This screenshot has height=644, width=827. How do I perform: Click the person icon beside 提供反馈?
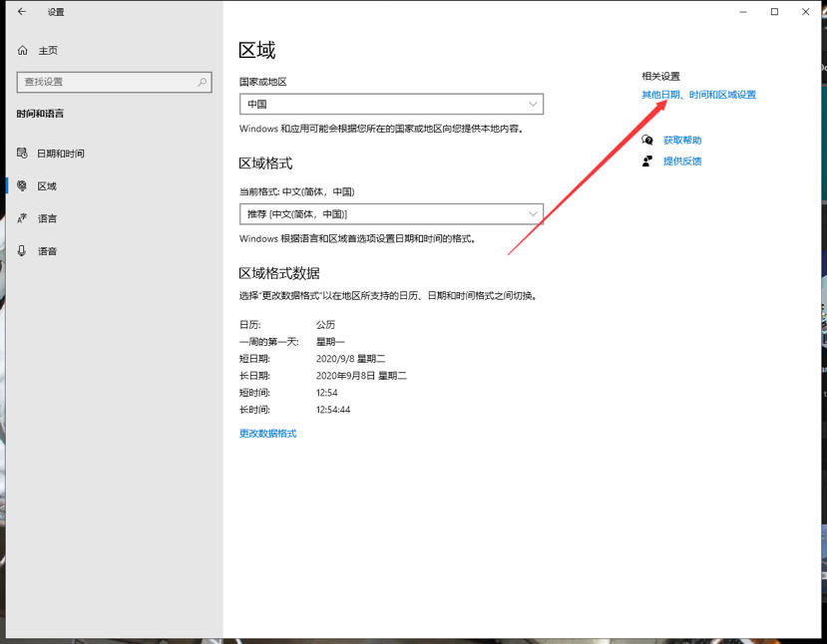pyautogui.click(x=648, y=161)
